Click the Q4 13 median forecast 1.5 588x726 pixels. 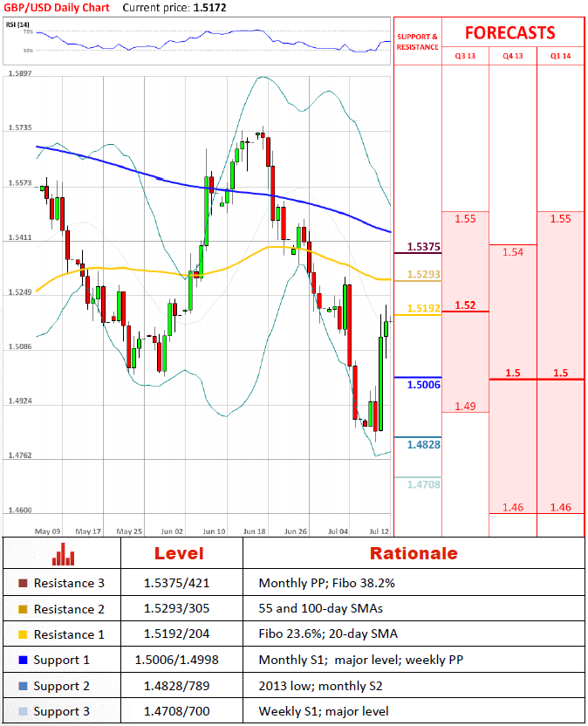[512, 373]
